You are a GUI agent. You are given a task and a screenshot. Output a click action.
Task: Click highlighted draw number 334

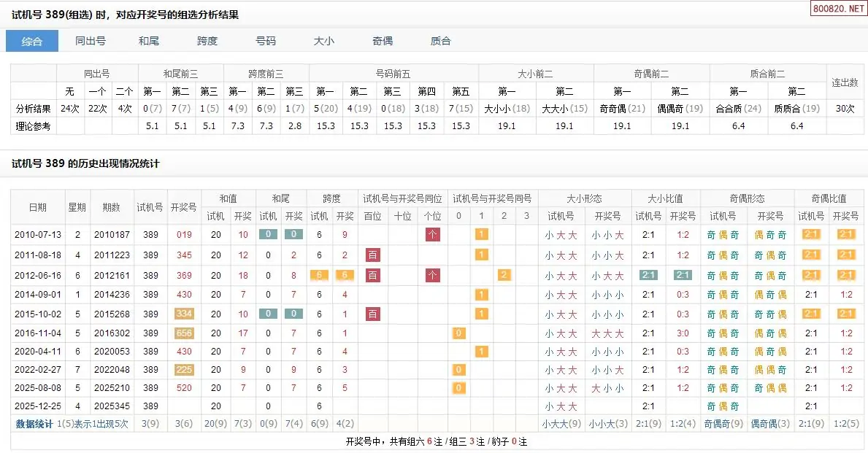pyautogui.click(x=183, y=314)
